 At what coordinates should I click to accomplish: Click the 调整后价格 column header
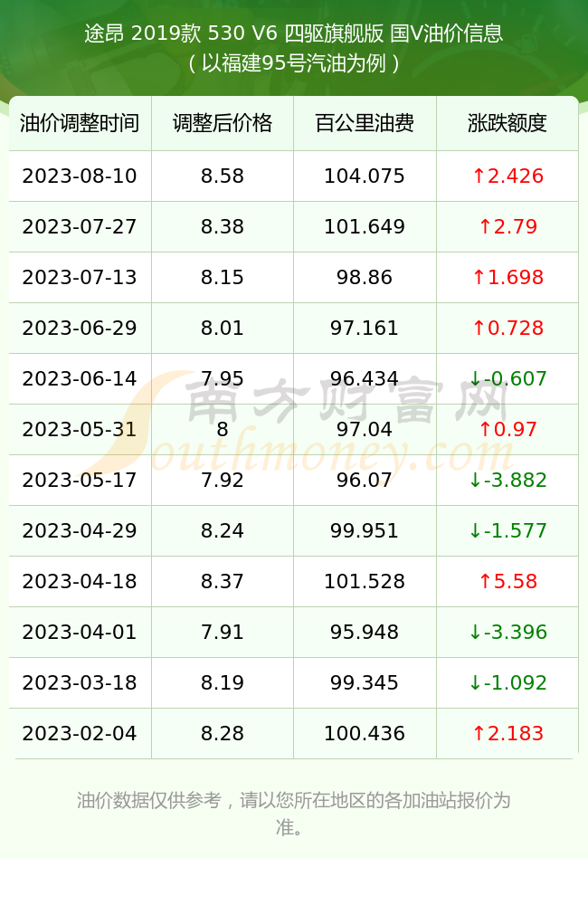pos(223,123)
